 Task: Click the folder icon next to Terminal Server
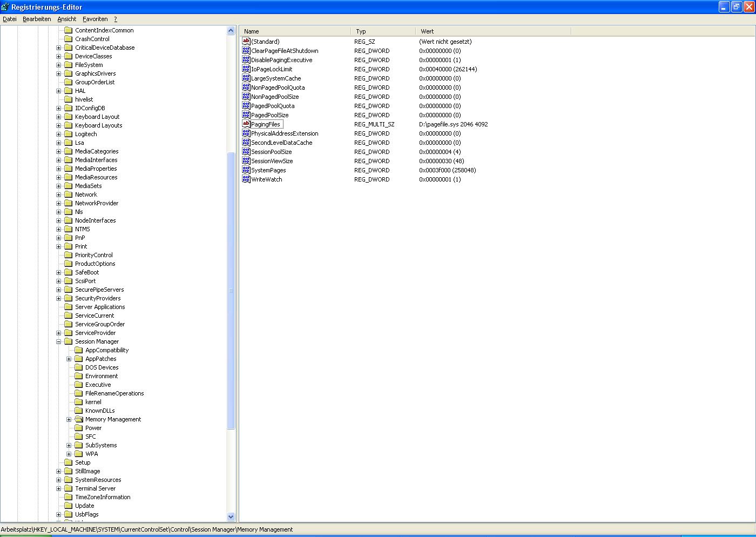click(x=69, y=488)
